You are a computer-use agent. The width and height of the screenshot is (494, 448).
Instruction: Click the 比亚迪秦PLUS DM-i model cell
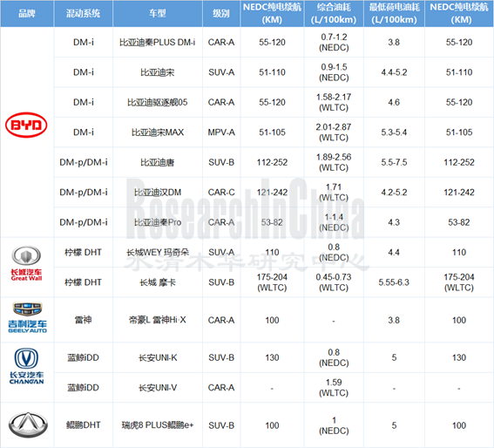[157, 42]
